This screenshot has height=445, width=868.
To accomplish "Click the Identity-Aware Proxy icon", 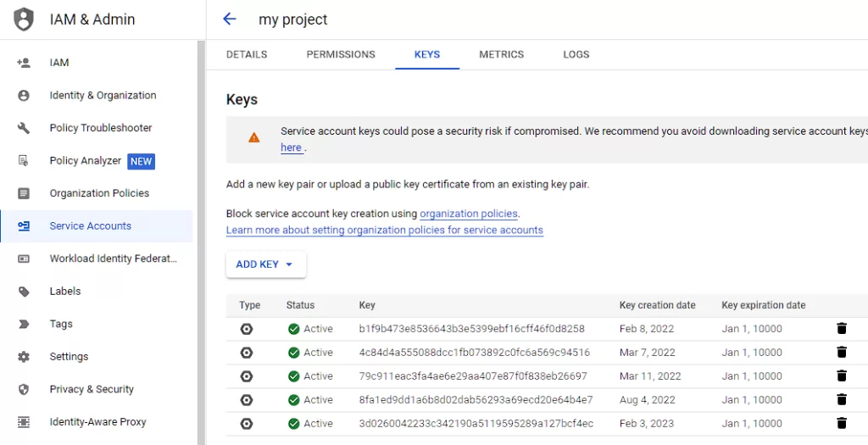I will tap(23, 422).
